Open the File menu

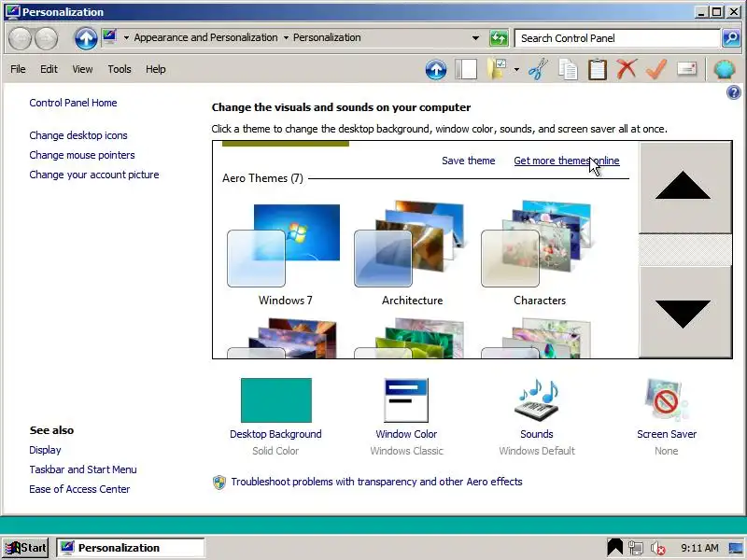[18, 69]
